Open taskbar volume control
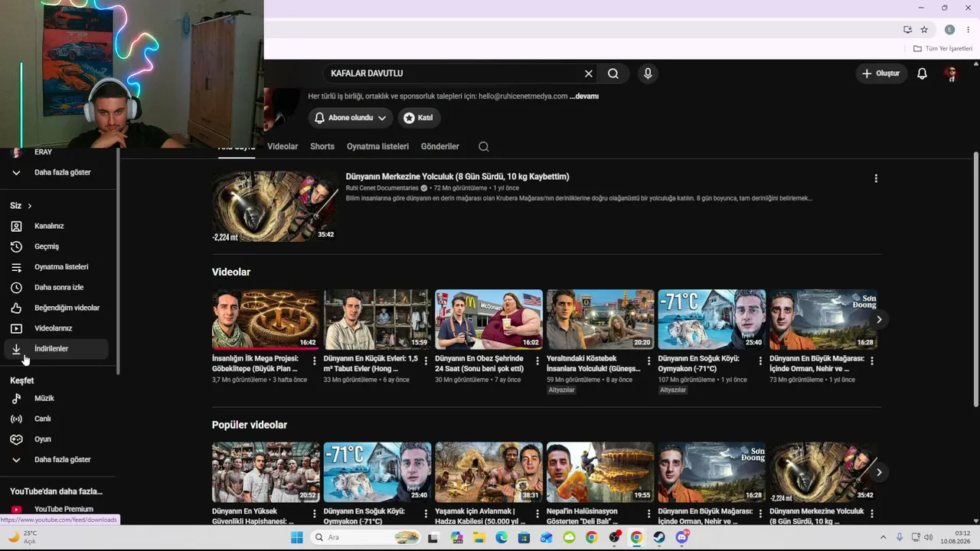 [x=928, y=537]
